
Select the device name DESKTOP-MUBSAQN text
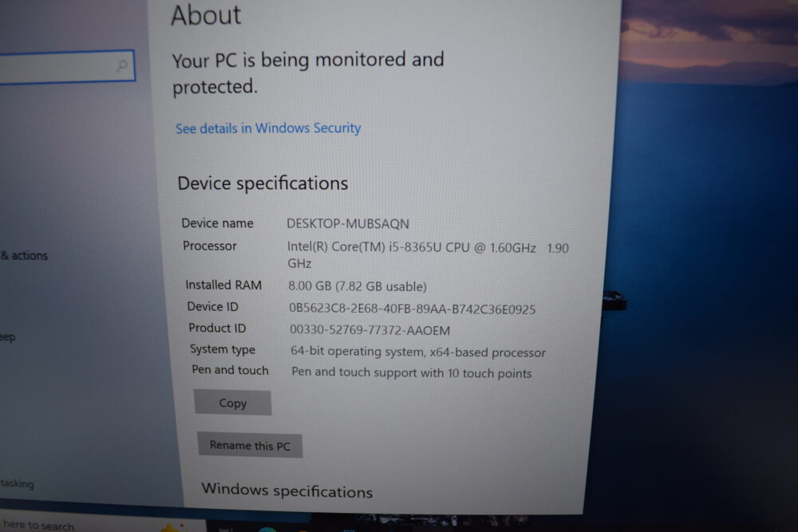[348, 224]
